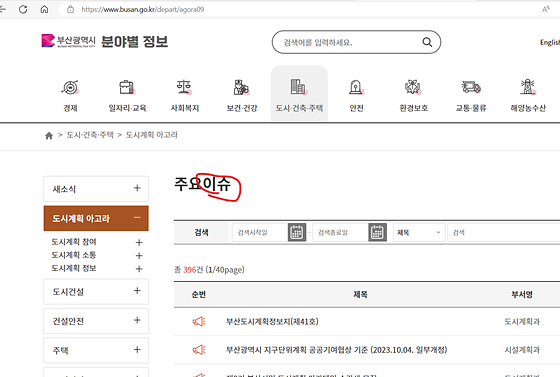The height and width of the screenshot is (377, 560).
Task: Click the 검색 keyword input field
Action: (x=504, y=232)
